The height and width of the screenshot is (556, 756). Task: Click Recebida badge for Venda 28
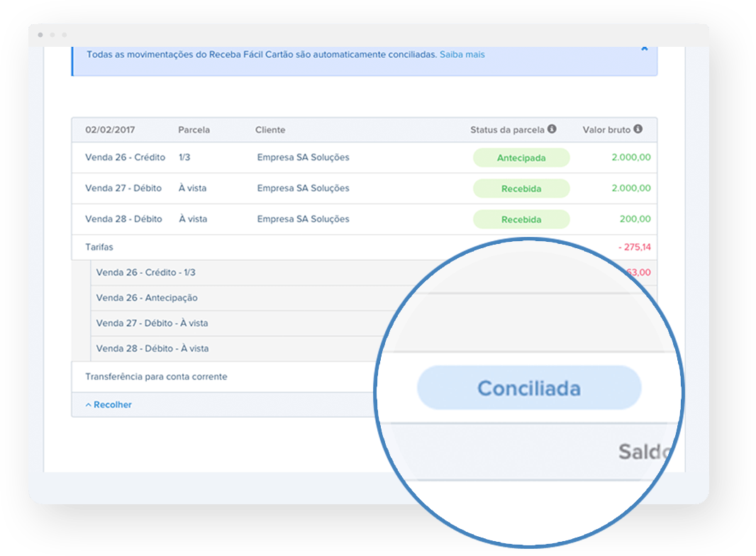point(521,219)
